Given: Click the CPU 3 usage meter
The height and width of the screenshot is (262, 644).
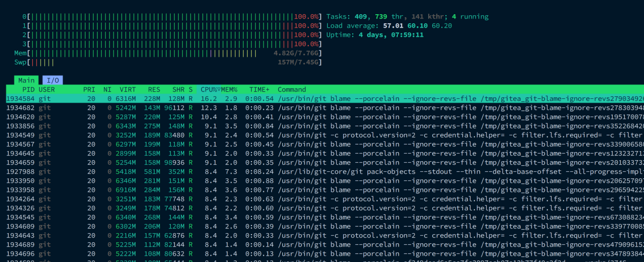Looking at the screenshot, I should click(171, 44).
